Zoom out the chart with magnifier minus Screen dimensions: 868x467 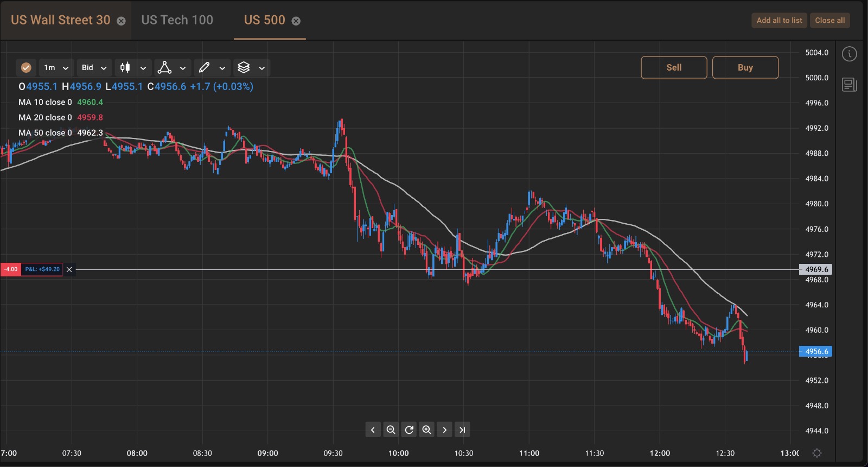[x=391, y=430]
